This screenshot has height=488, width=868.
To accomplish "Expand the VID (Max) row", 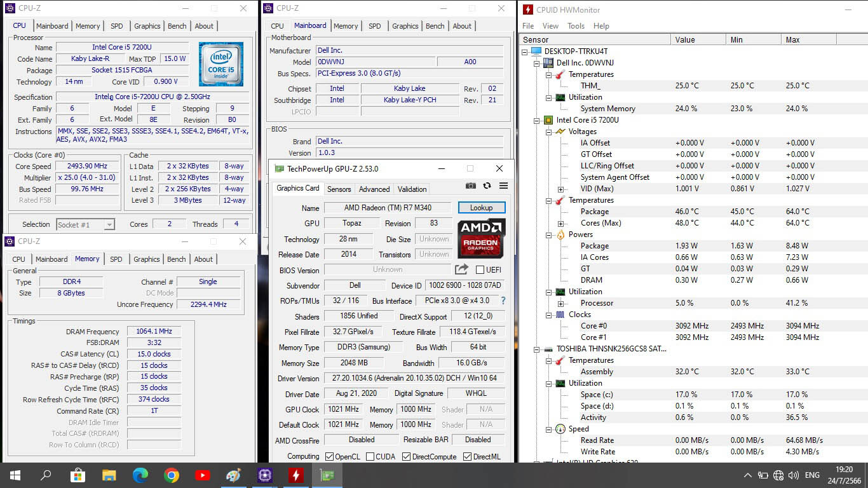I will tap(560, 189).
